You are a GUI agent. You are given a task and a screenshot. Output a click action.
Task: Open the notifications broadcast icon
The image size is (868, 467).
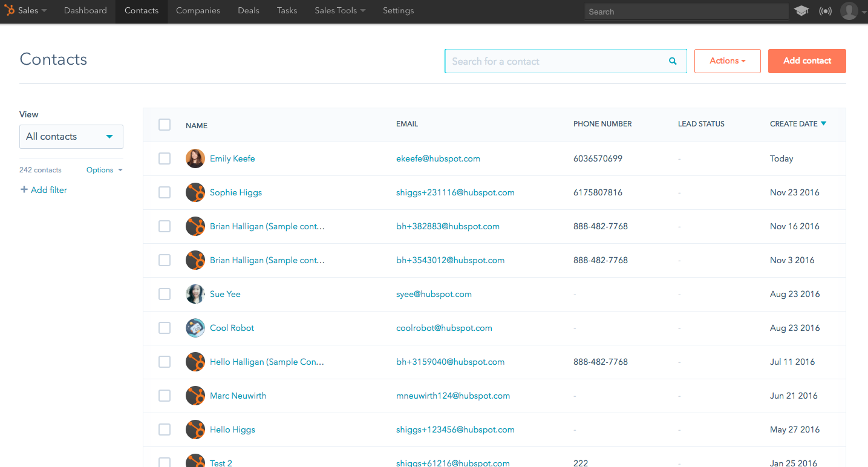[x=825, y=11]
